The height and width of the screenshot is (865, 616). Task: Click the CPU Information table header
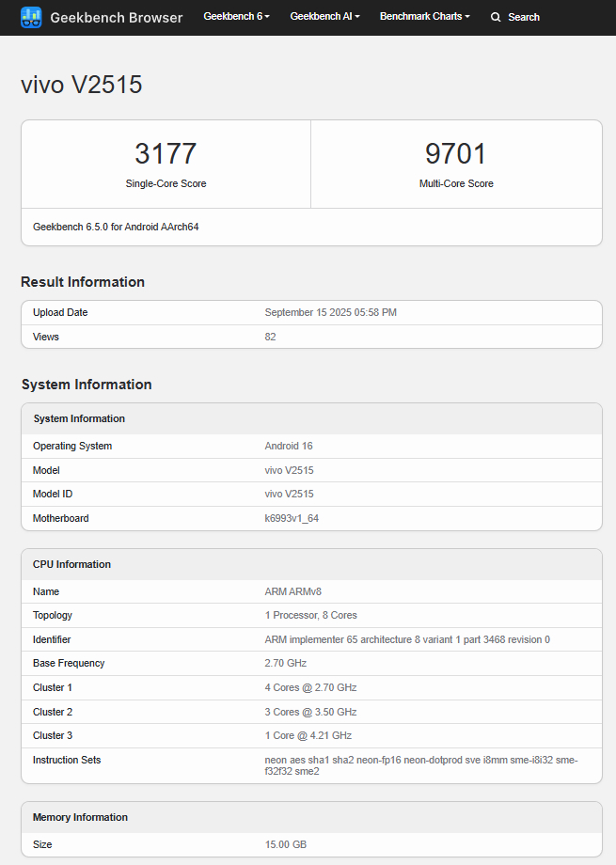pos(71,564)
